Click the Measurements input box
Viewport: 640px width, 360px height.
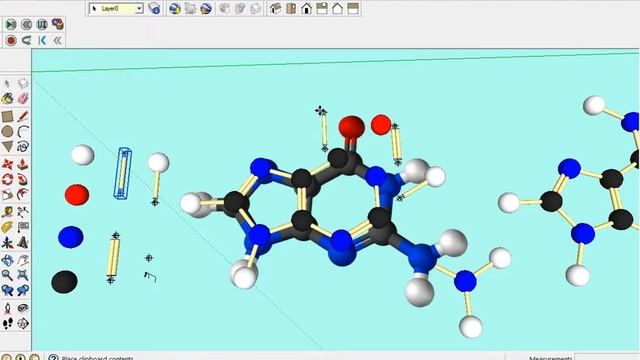(x=607, y=357)
